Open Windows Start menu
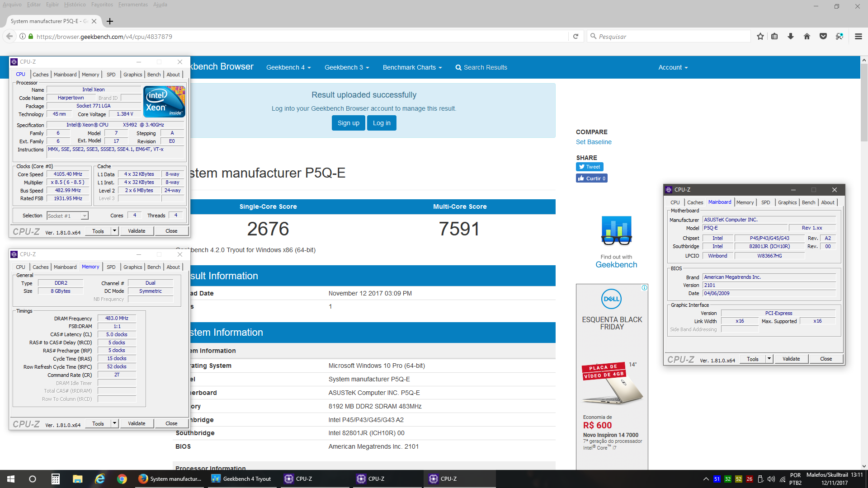The height and width of the screenshot is (488, 868). coord(11,479)
